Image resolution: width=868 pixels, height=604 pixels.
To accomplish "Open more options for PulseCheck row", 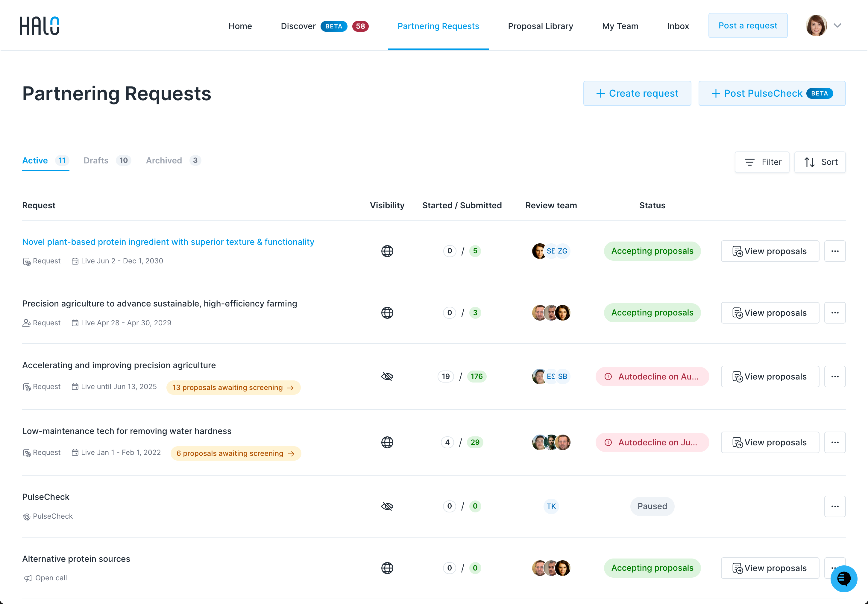I will [835, 506].
